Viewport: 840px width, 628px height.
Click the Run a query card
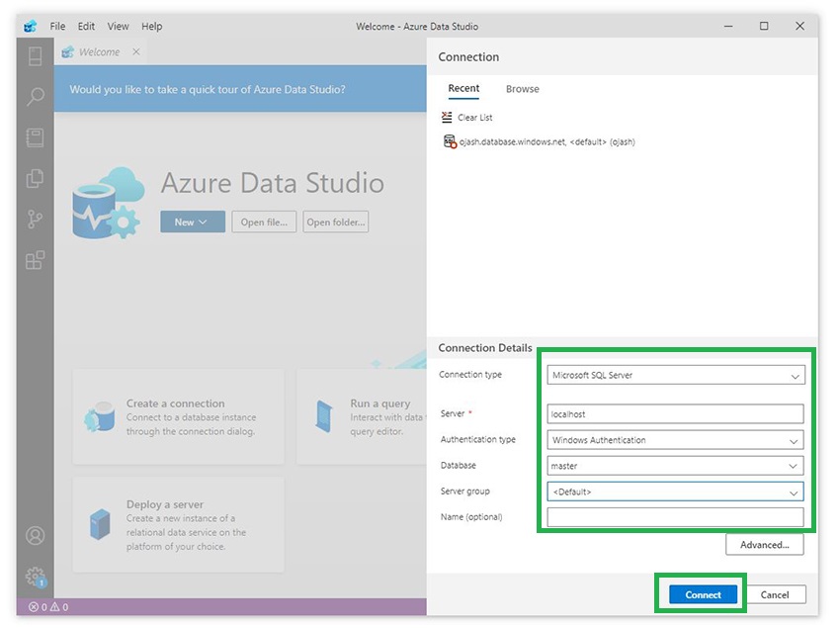click(x=362, y=416)
